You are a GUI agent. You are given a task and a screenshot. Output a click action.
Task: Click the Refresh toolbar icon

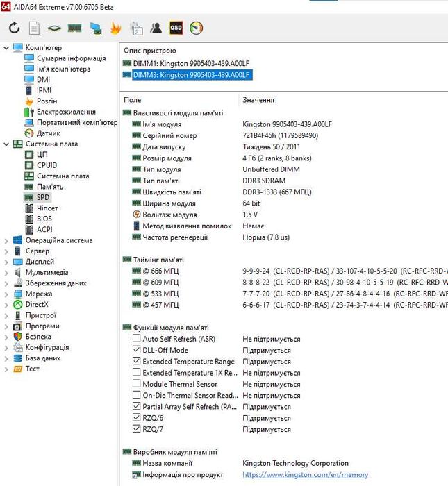[x=15, y=28]
